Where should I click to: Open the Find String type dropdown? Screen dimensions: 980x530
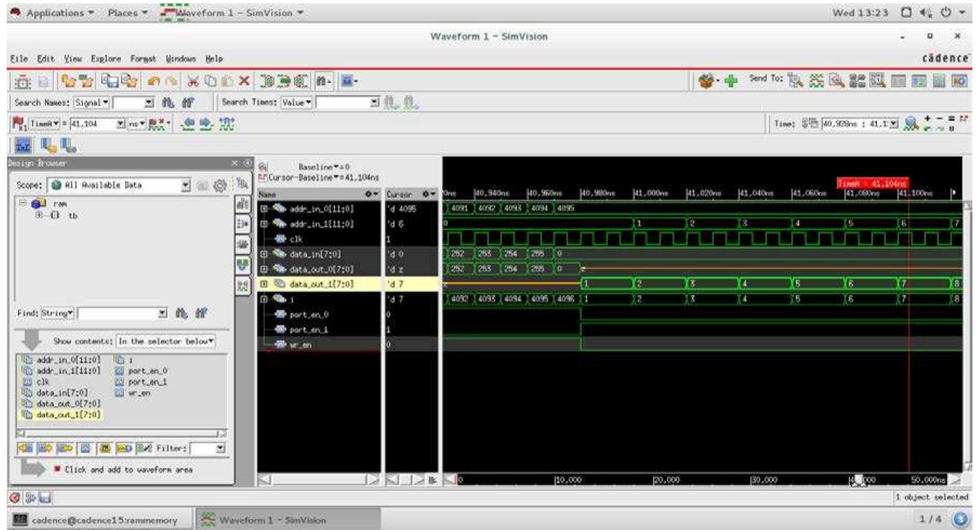pyautogui.click(x=57, y=313)
